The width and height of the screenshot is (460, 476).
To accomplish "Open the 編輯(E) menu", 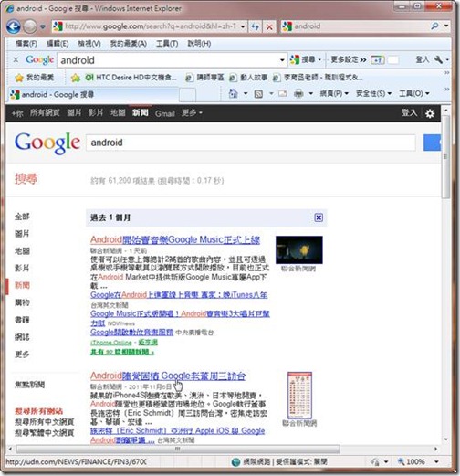I will pos(57,44).
